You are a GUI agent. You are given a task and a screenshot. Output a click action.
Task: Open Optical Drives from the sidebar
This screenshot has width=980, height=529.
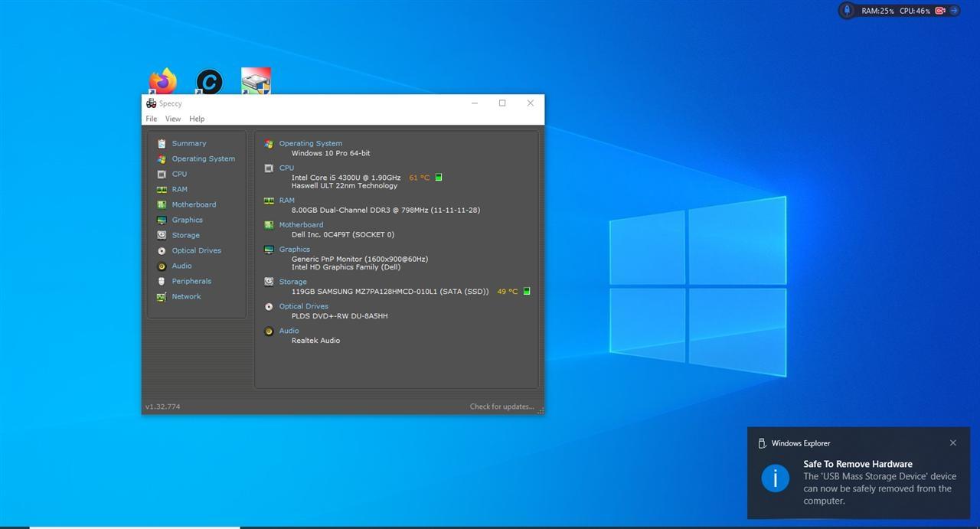pos(196,250)
